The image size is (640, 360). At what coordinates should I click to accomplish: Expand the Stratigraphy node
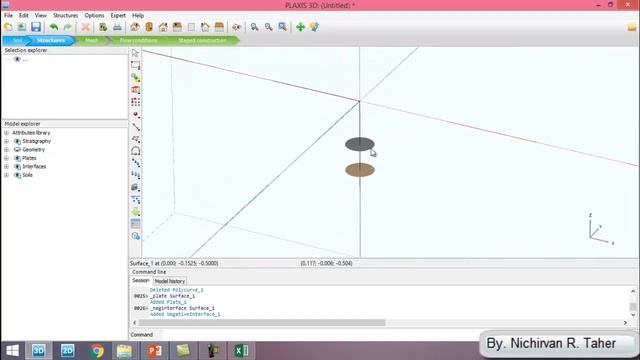click(7, 141)
